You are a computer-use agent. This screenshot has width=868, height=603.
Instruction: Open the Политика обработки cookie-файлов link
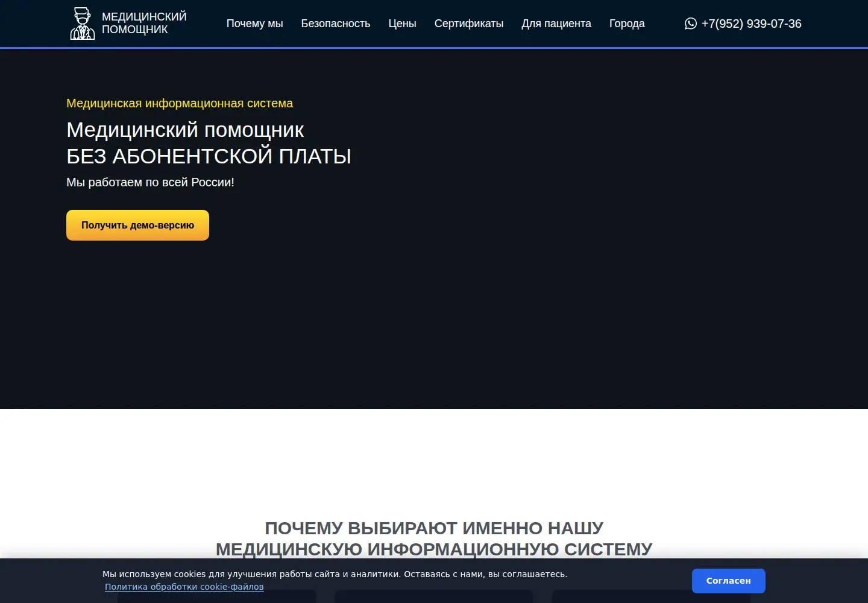click(x=184, y=587)
